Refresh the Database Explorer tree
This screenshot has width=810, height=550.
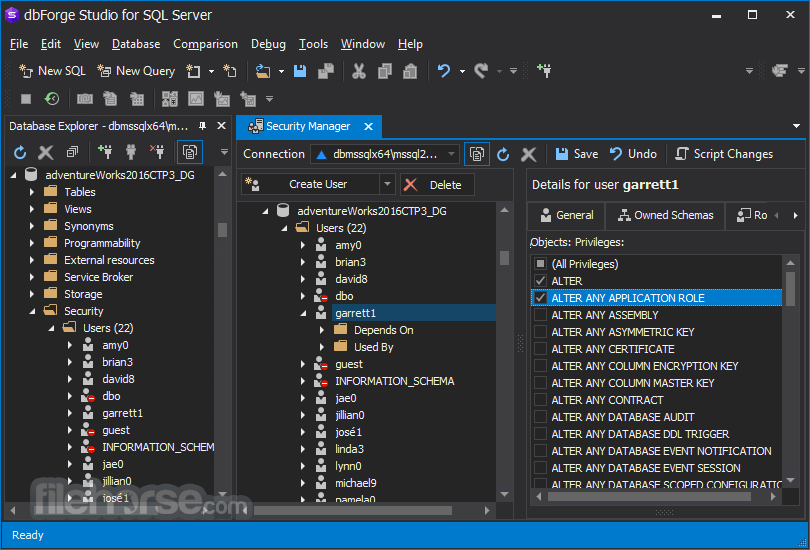[x=20, y=152]
